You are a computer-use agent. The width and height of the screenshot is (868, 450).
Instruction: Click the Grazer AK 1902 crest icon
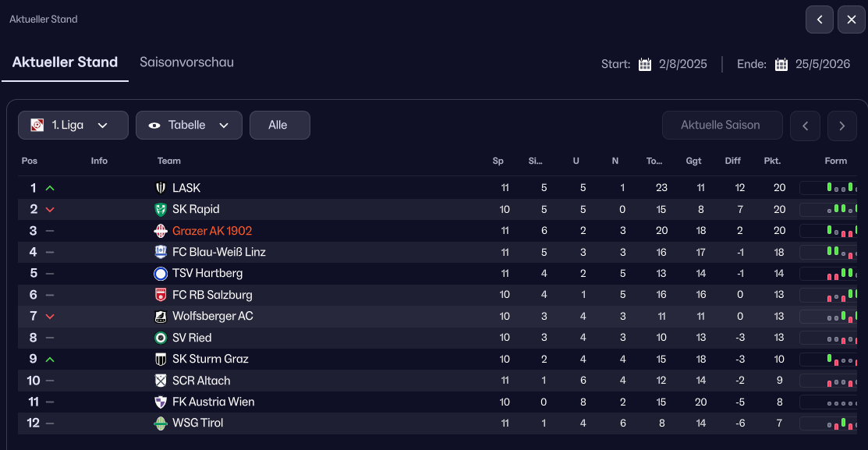tap(161, 231)
